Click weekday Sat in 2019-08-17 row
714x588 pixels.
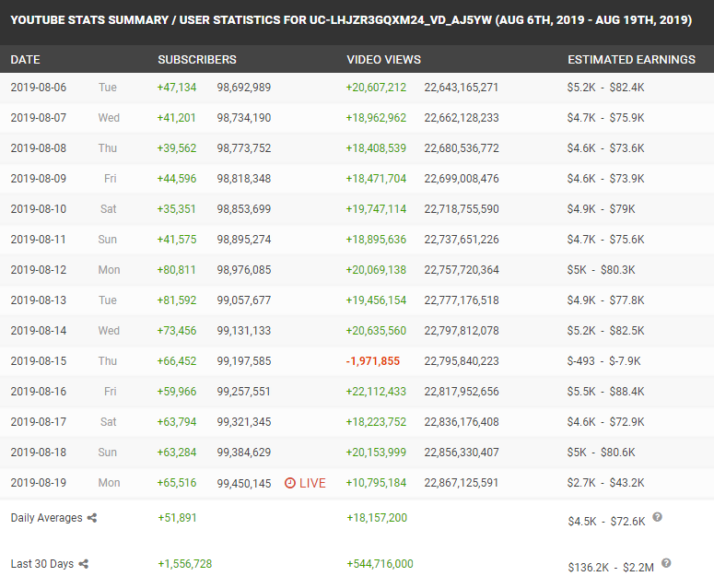tap(109, 422)
